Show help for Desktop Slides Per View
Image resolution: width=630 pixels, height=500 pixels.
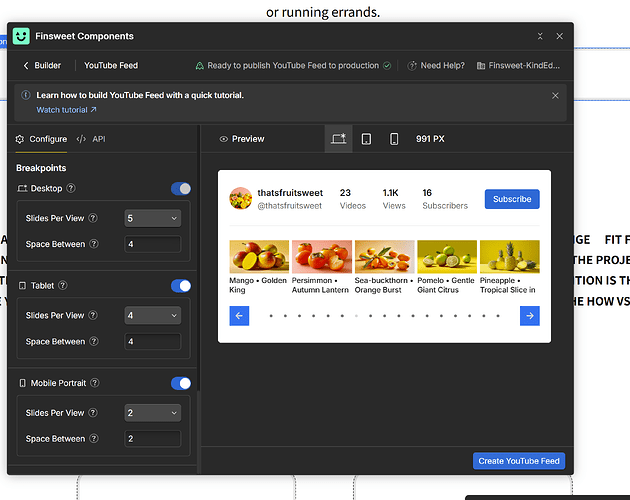coord(93,218)
